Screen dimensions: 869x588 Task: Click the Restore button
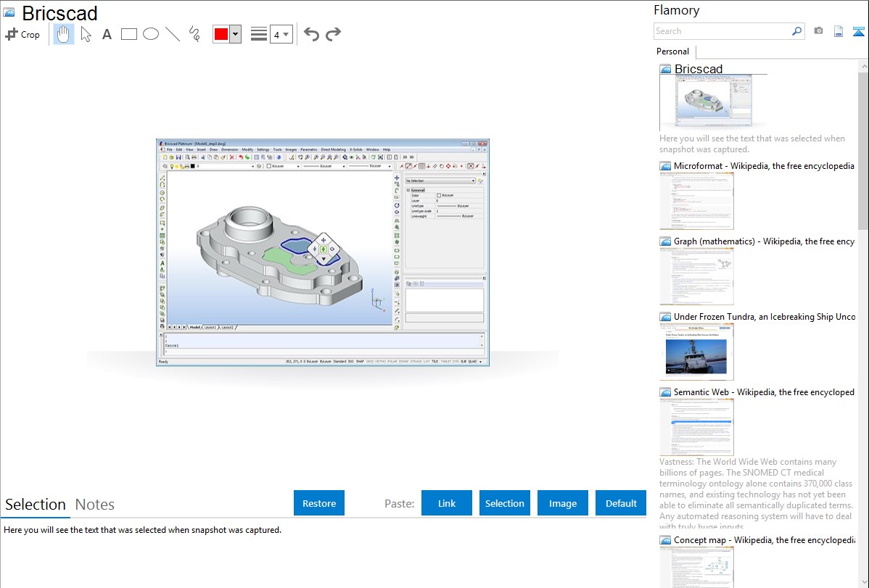[319, 503]
